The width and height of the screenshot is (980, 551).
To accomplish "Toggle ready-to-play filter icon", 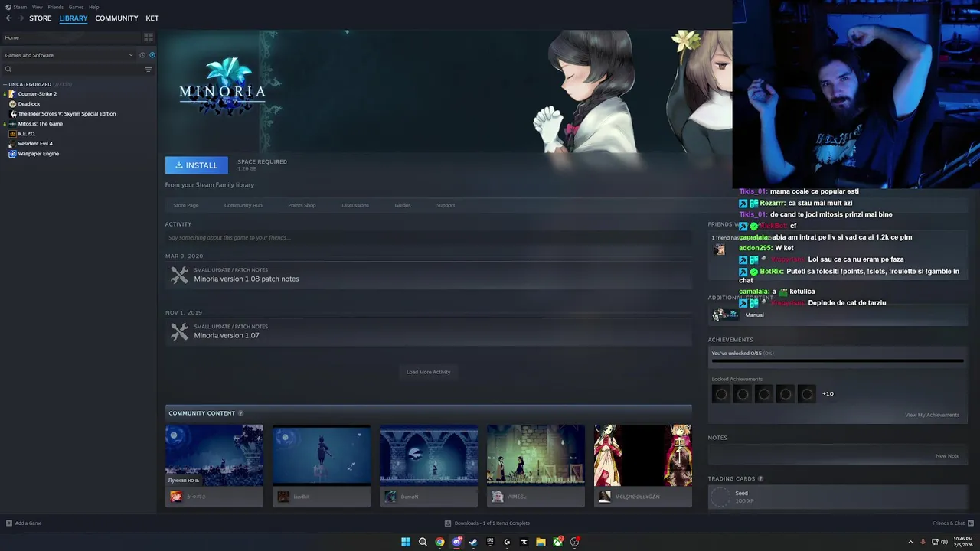I will (x=152, y=55).
